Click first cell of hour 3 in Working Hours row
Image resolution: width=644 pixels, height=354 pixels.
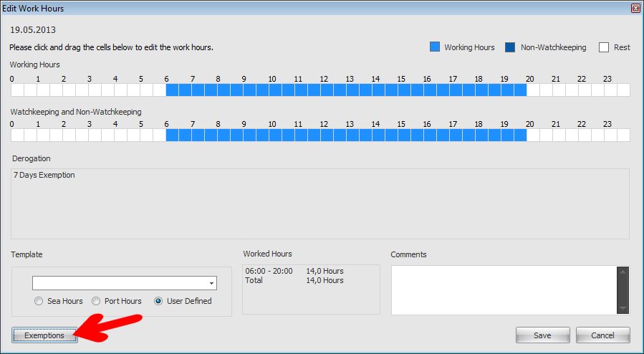(x=95, y=90)
